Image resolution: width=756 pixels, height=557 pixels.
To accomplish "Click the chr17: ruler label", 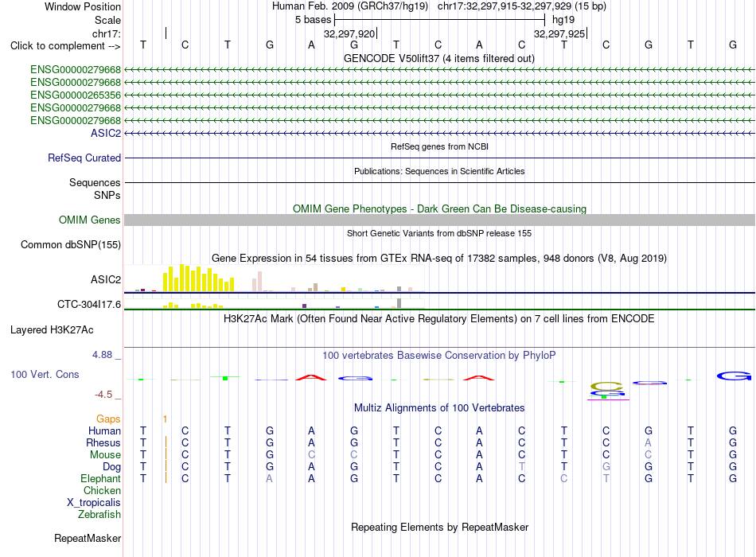I will point(107,33).
